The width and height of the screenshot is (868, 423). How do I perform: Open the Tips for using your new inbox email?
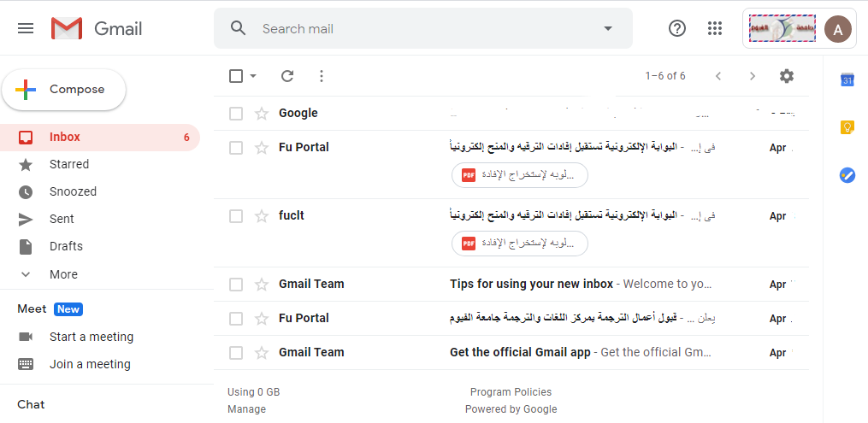click(511, 285)
